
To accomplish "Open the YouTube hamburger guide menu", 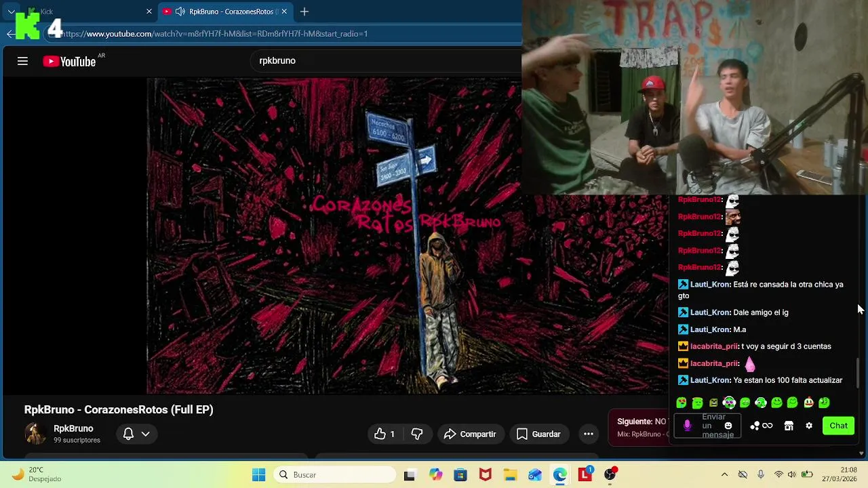I will click(22, 61).
